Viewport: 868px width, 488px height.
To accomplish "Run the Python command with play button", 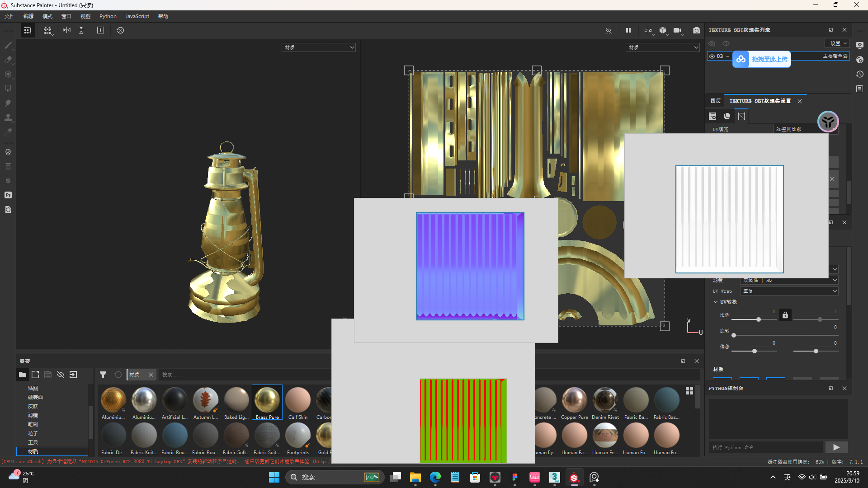I will [x=836, y=447].
